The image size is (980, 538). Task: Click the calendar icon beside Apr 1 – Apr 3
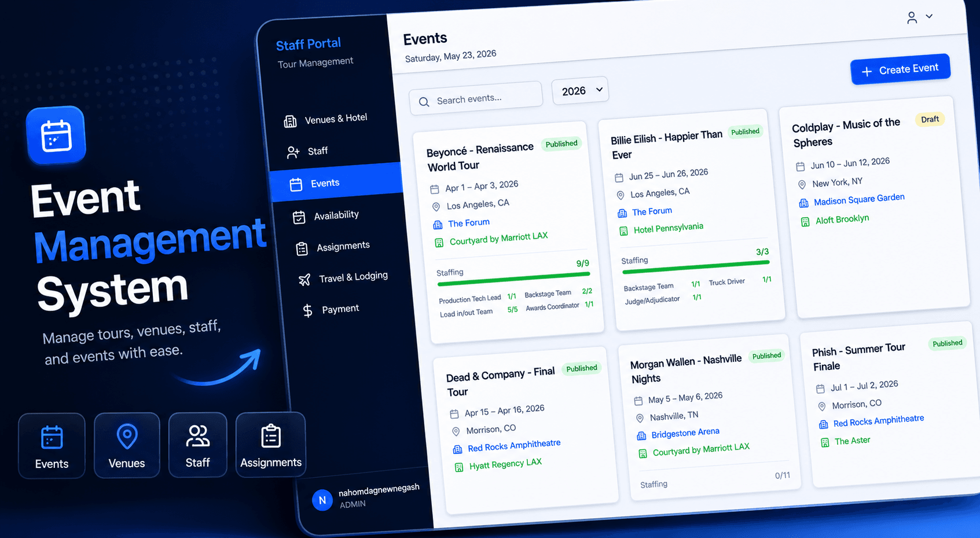point(434,189)
